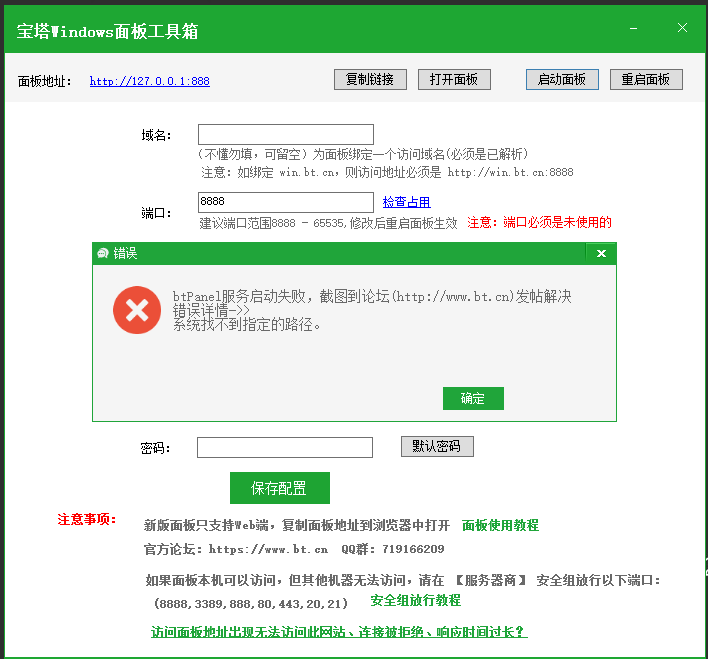Close the 宝塔Windows面板工具箱 window

[682, 28]
